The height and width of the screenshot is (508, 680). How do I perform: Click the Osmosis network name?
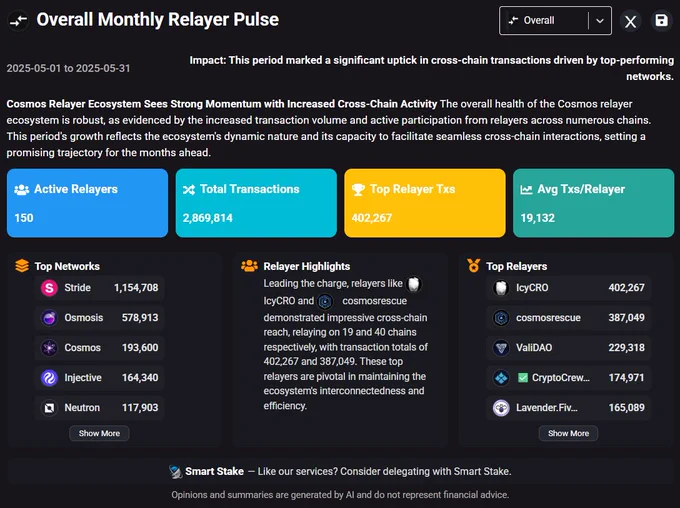pyautogui.click(x=84, y=318)
